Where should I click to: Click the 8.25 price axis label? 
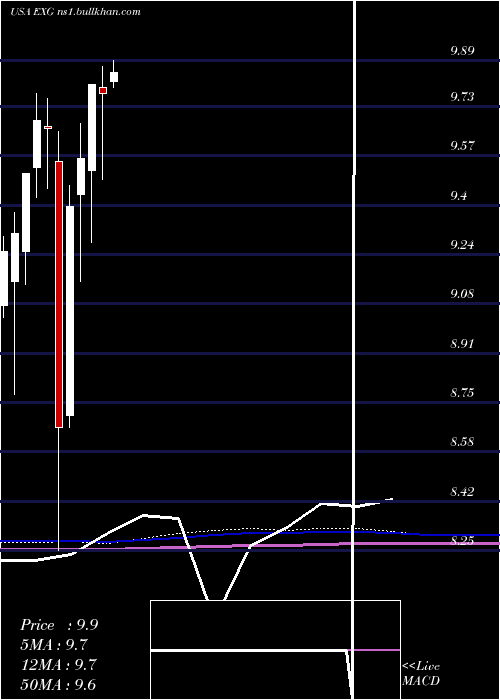[462, 541]
